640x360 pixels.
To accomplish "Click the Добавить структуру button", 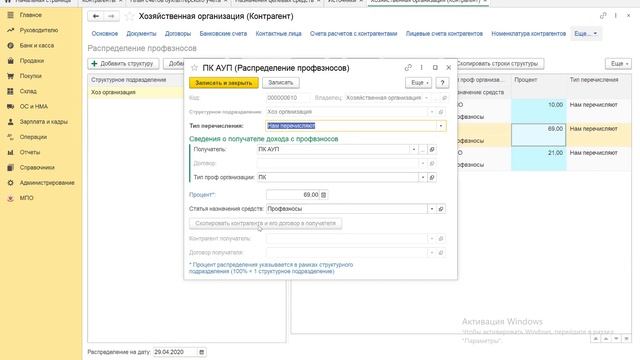I will click(123, 64).
